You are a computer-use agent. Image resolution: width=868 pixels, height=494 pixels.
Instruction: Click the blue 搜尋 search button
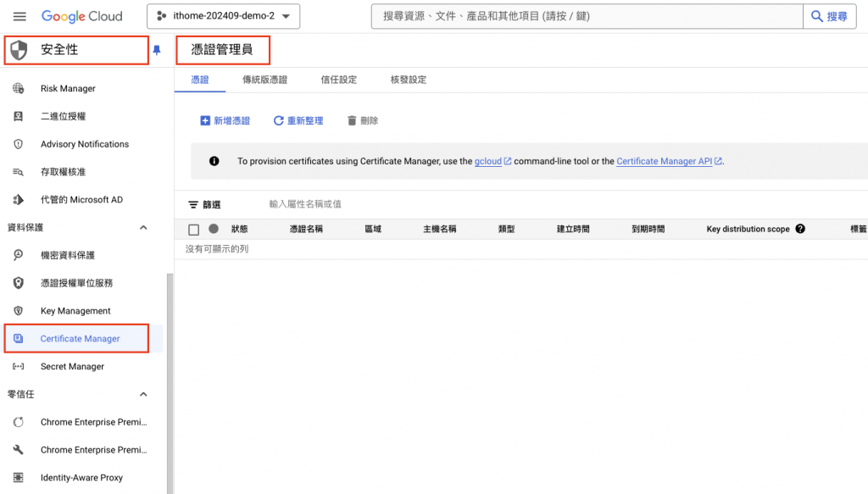[x=829, y=16]
